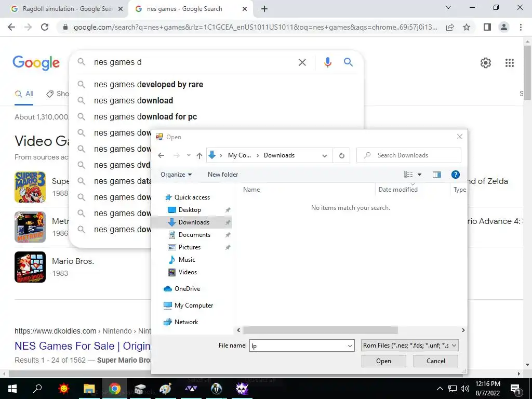Click the Google logo
532x399 pixels.
pyautogui.click(x=36, y=63)
